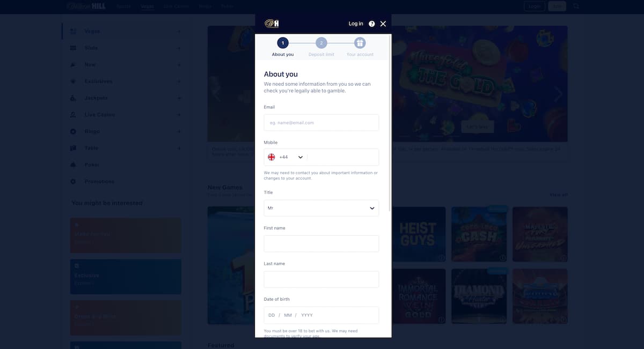Select step 2 Deposit limit
644x349 pixels.
(321, 43)
